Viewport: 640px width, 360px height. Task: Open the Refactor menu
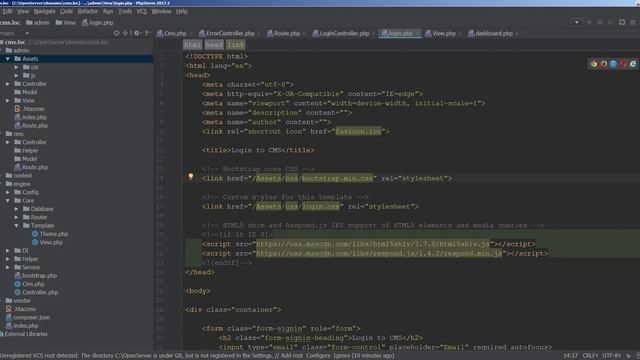[88, 11]
